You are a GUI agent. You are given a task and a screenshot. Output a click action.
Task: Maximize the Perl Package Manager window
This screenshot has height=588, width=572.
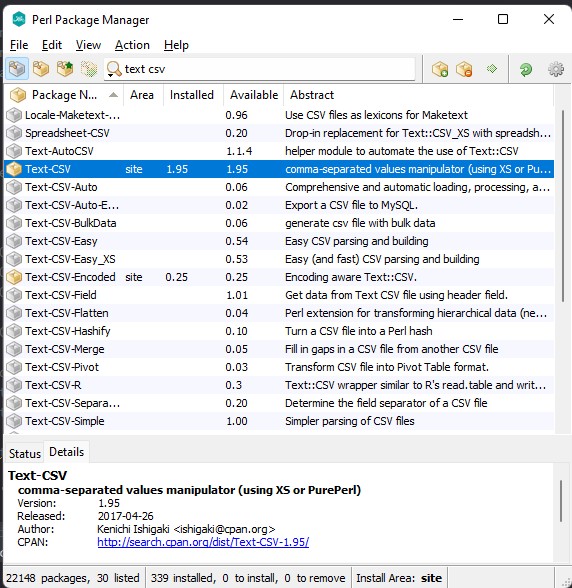pyautogui.click(x=503, y=19)
